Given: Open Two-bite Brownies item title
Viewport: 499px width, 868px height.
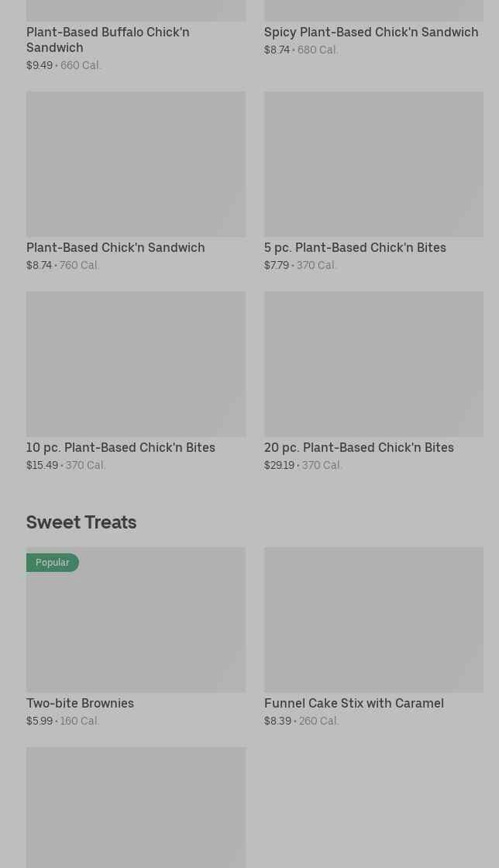Looking at the screenshot, I should click(x=80, y=703).
